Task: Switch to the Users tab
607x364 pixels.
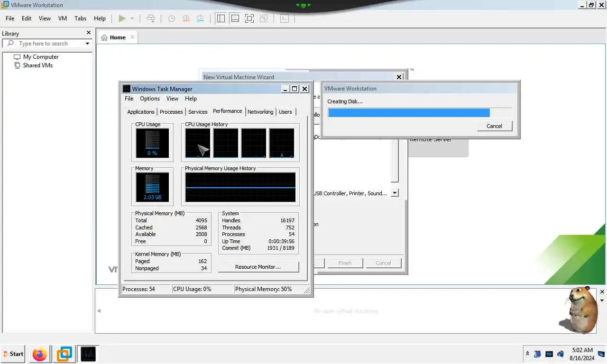Action: [x=285, y=112]
